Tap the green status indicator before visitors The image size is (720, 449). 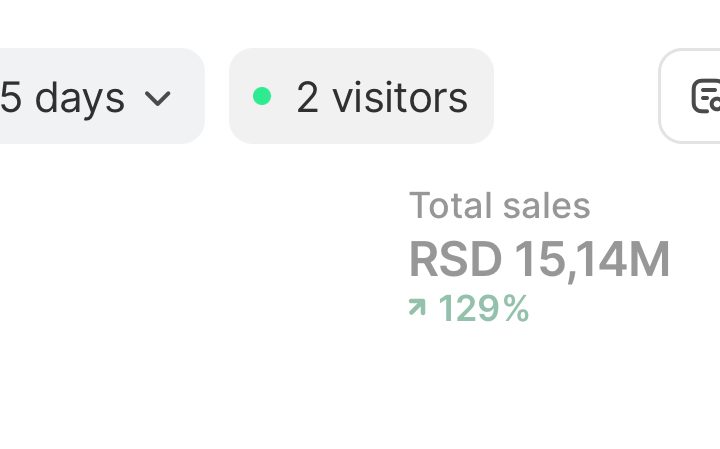262,96
